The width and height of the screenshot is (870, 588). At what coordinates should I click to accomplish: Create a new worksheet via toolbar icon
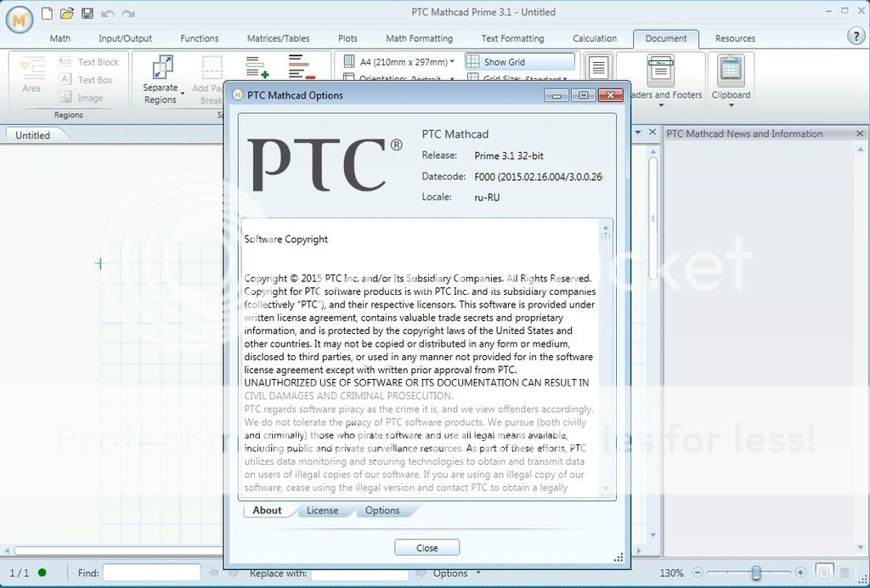point(47,14)
